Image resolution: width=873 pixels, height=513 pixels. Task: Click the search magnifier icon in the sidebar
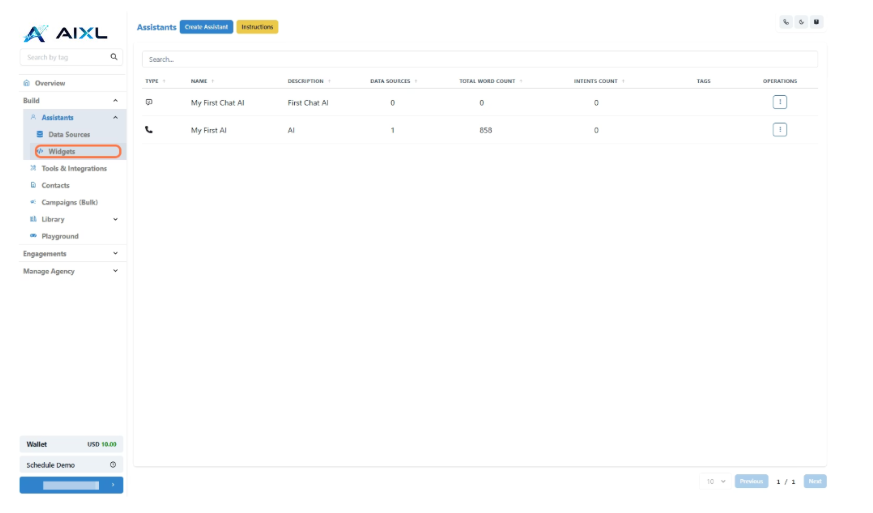[x=114, y=58]
